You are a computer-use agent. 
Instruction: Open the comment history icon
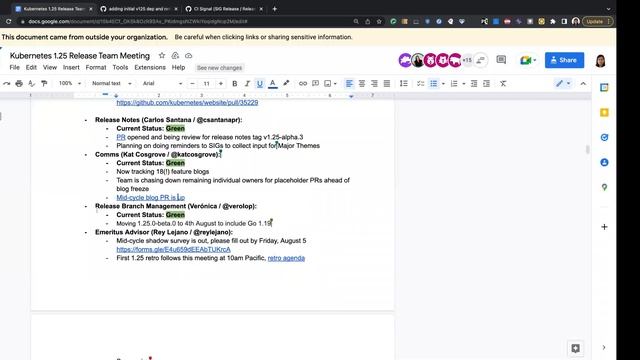501,60
